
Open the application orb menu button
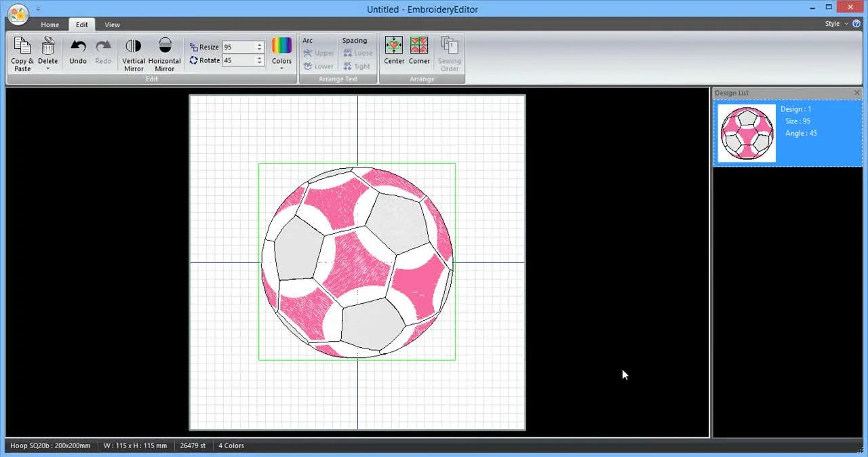click(18, 13)
